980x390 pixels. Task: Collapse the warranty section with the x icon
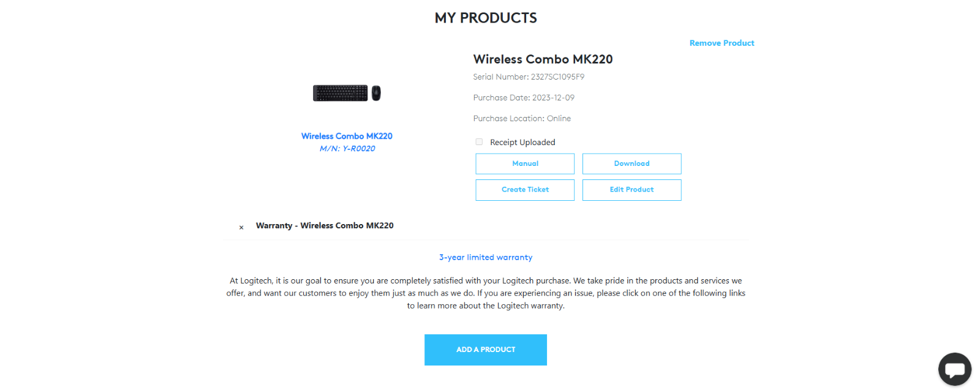pos(241,227)
